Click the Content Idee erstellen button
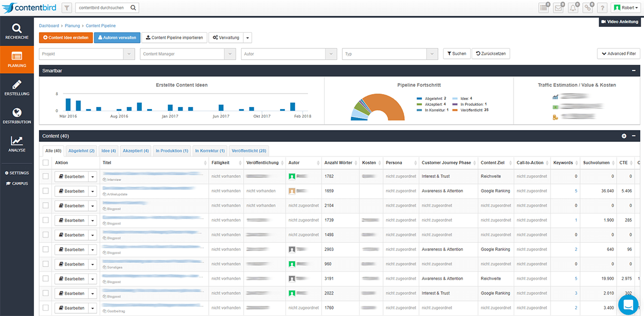Image resolution: width=644 pixels, height=316 pixels. pyautogui.click(x=66, y=38)
